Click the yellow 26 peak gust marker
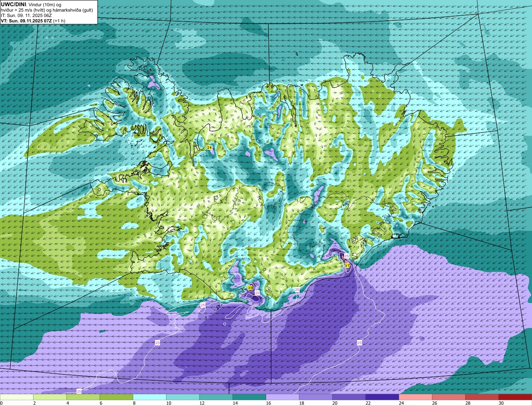Viewport: 532px width, 406px height. click(209, 147)
